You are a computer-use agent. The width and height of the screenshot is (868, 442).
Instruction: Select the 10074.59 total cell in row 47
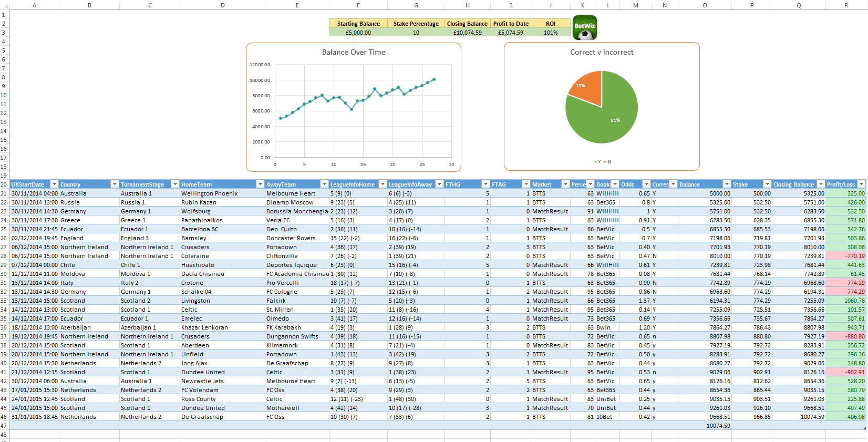point(705,426)
